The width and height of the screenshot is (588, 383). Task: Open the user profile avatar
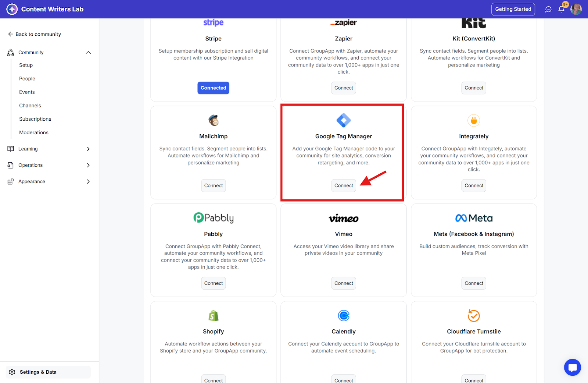(x=576, y=9)
